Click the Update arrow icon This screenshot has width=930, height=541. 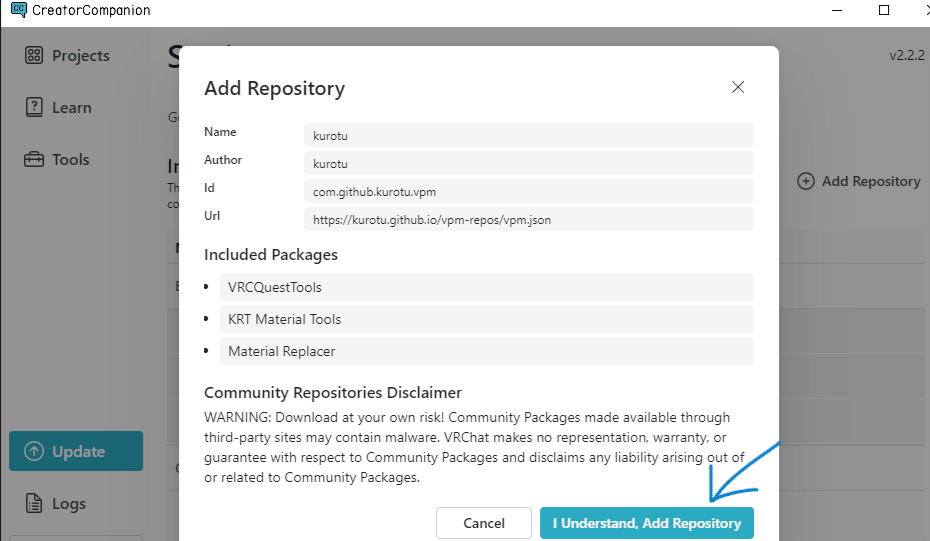tap(34, 451)
